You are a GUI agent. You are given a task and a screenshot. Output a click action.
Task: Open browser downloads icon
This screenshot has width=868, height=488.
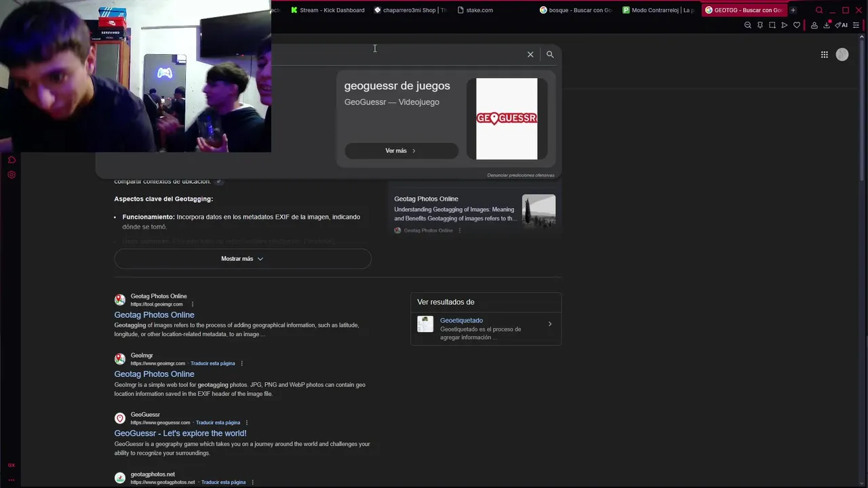click(x=827, y=25)
